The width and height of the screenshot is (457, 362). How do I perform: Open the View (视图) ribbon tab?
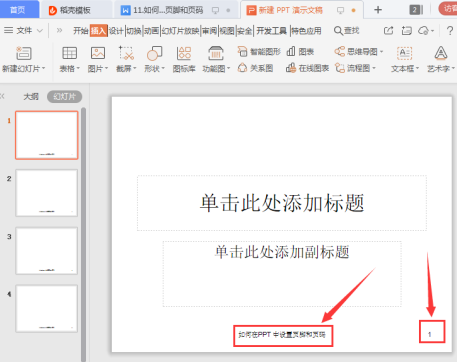pos(227,31)
